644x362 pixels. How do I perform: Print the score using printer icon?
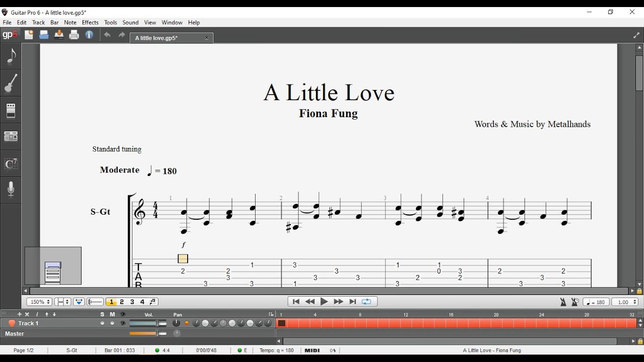pyautogui.click(x=74, y=35)
